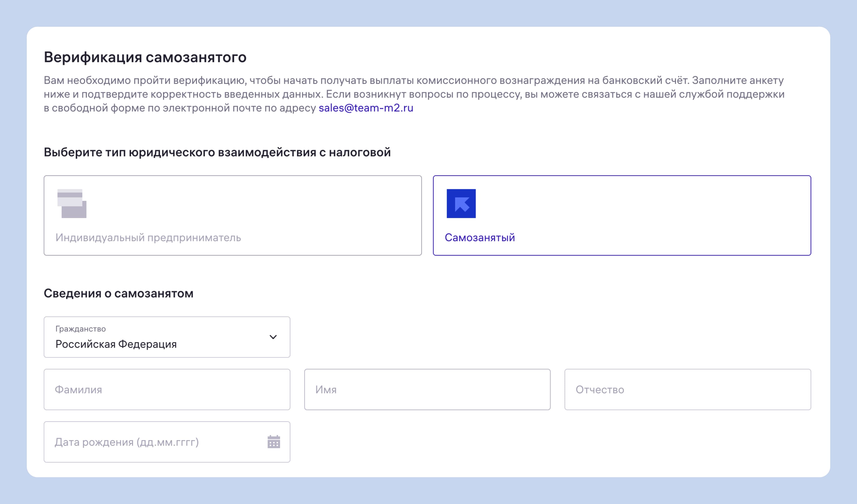Click Российская Федерация selected value
Image resolution: width=857 pixels, height=504 pixels.
[116, 344]
